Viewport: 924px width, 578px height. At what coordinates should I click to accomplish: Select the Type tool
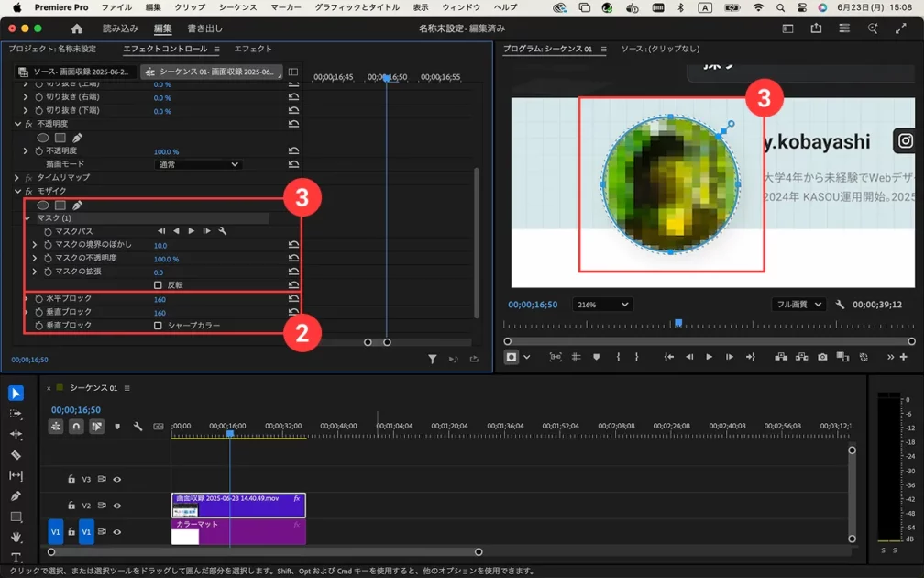pyautogui.click(x=16, y=558)
